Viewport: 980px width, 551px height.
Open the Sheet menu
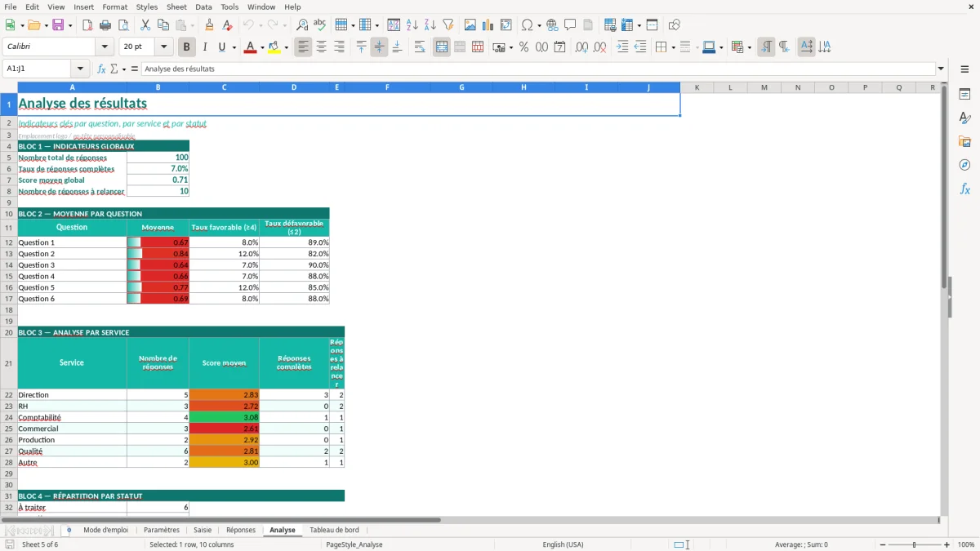coord(176,7)
